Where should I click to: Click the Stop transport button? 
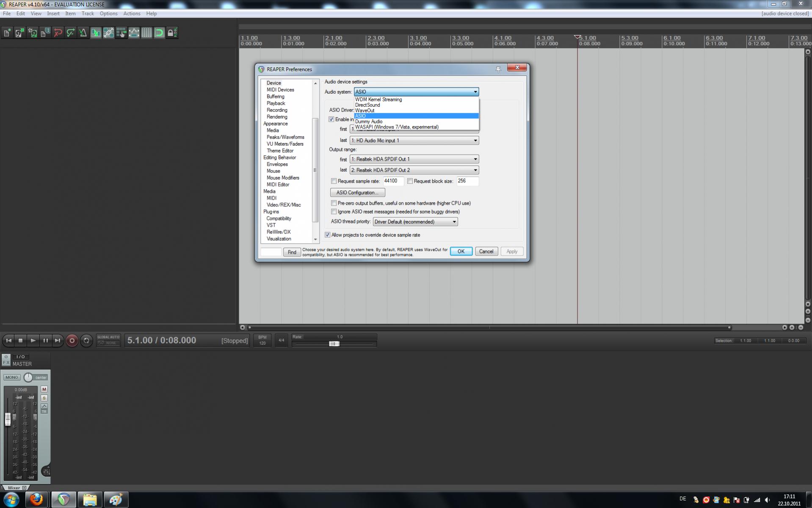tap(21, 340)
